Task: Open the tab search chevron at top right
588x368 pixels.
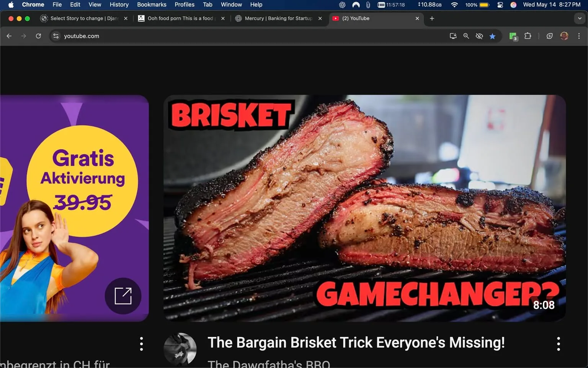Action: [579, 18]
